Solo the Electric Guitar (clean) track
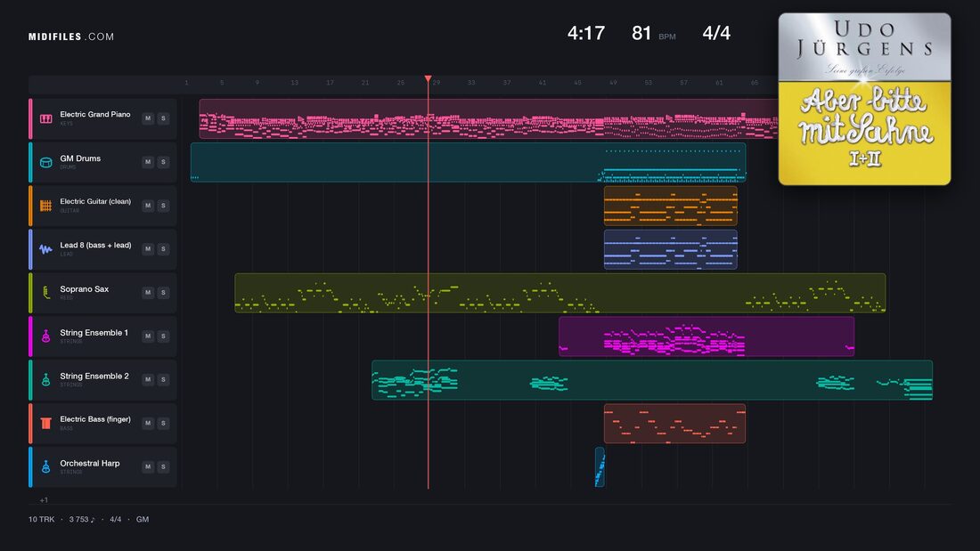Screen dimensions: 980x551 (163, 206)
